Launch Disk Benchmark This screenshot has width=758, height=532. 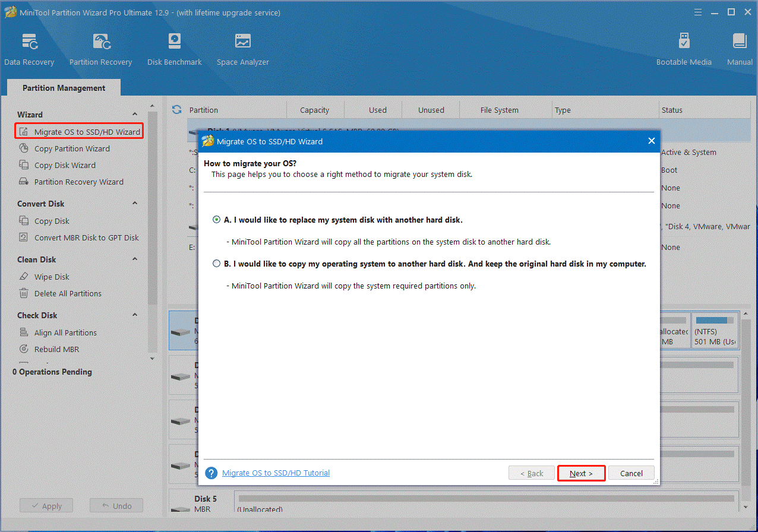coord(174,50)
